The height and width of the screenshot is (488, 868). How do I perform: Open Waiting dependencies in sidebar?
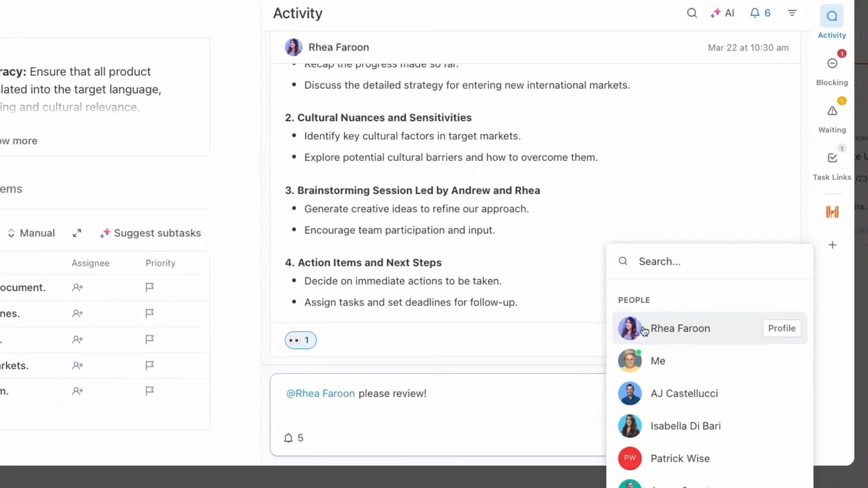[832, 111]
